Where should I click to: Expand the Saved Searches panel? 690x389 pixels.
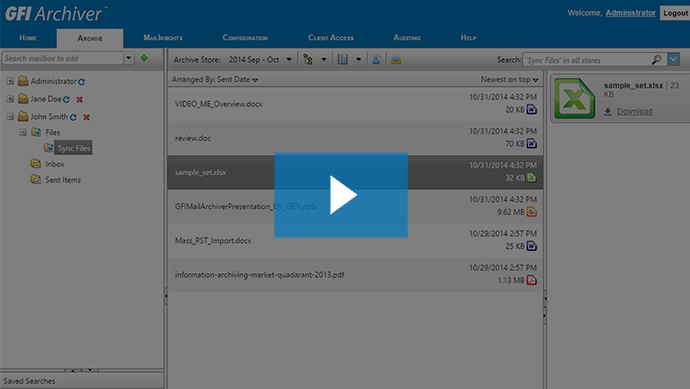(x=82, y=381)
